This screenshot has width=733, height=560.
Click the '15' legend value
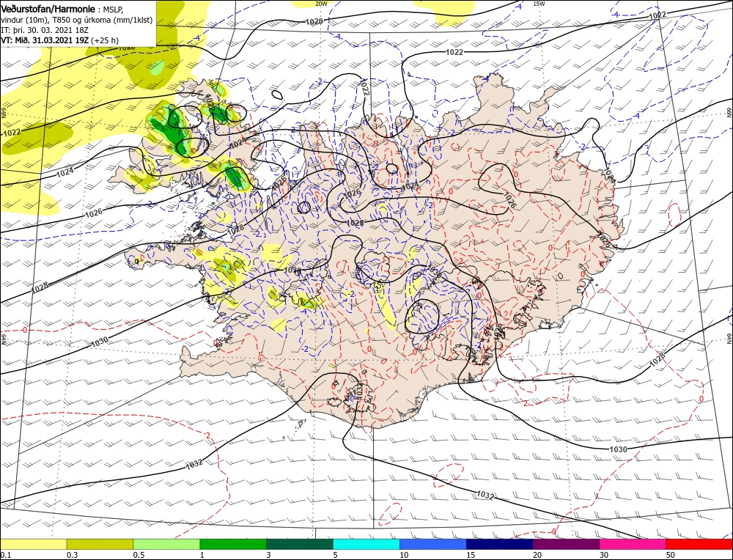tap(471, 555)
